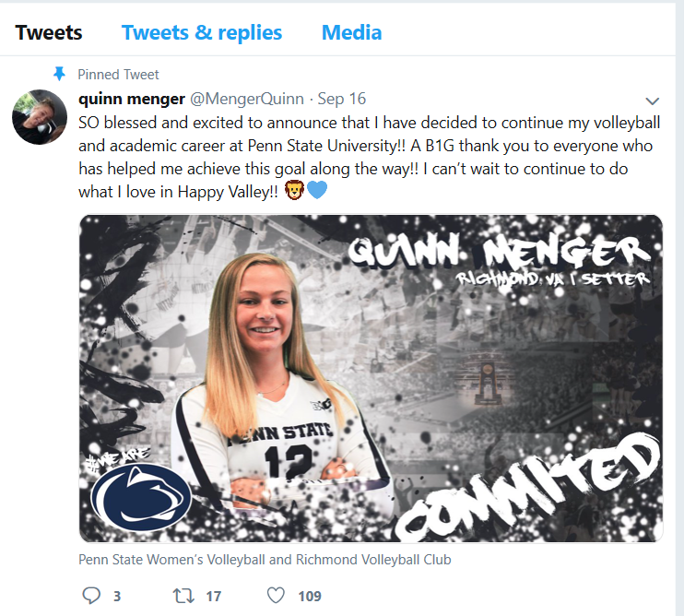Switch to the Tweets tab

[49, 33]
